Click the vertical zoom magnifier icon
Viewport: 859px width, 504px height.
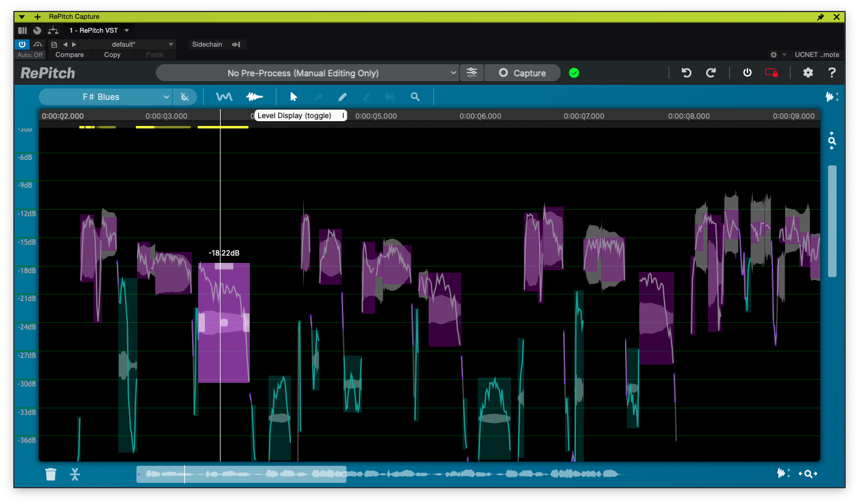click(x=832, y=141)
